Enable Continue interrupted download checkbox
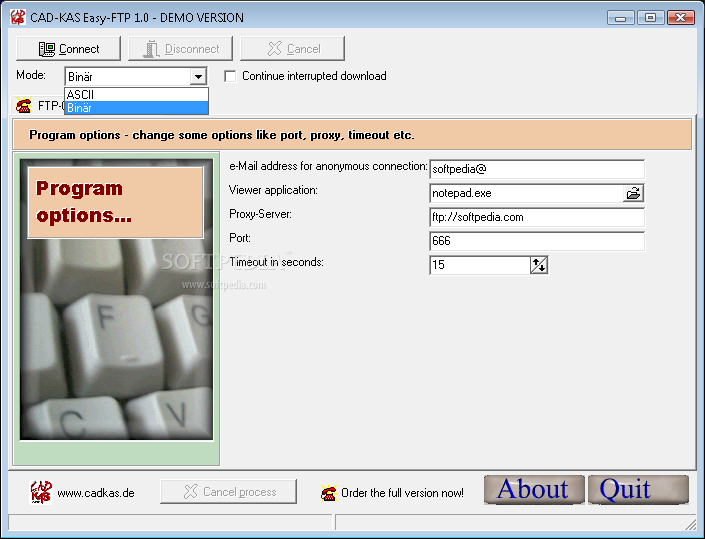 pyautogui.click(x=230, y=76)
